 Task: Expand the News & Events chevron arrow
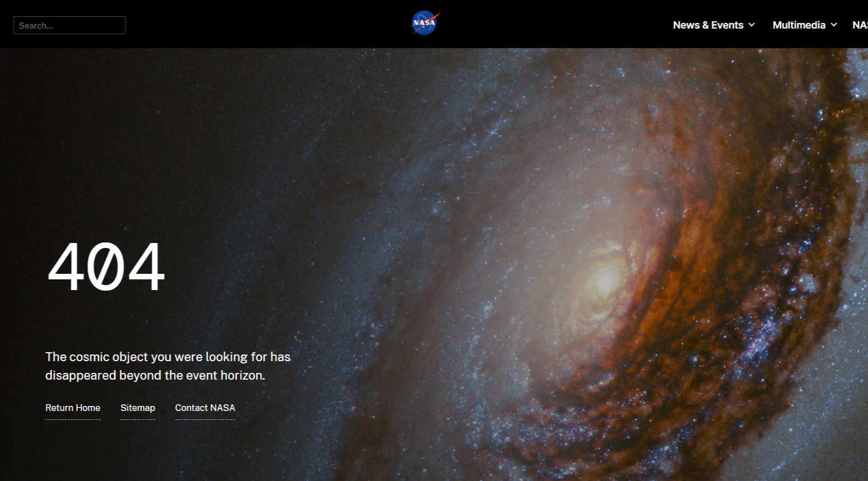(x=752, y=25)
